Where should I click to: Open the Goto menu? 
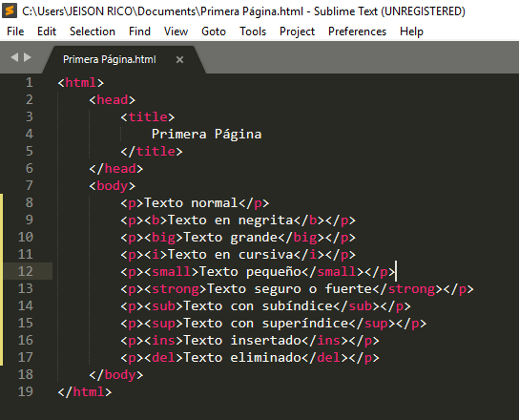tap(214, 31)
